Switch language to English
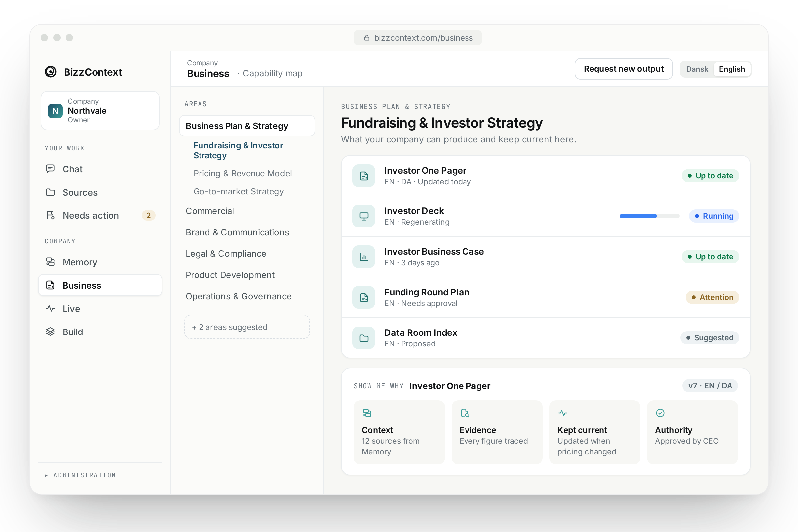The height and width of the screenshot is (532, 798). point(731,69)
